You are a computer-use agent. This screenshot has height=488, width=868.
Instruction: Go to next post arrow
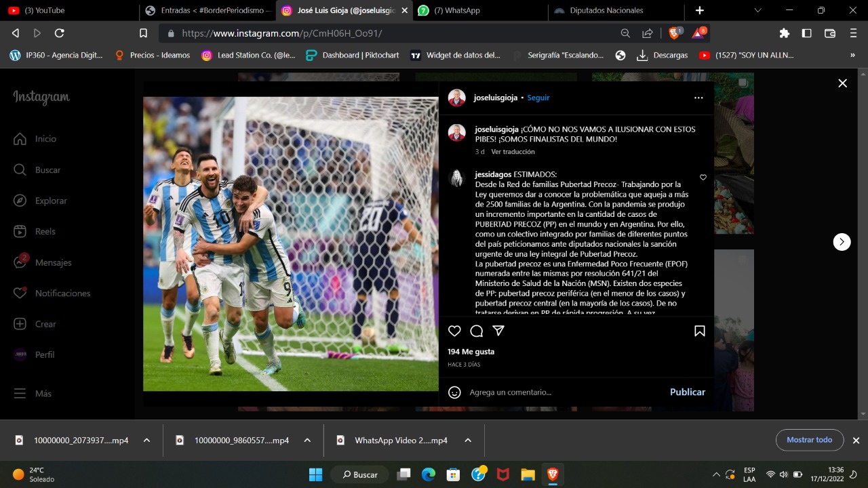pos(842,242)
